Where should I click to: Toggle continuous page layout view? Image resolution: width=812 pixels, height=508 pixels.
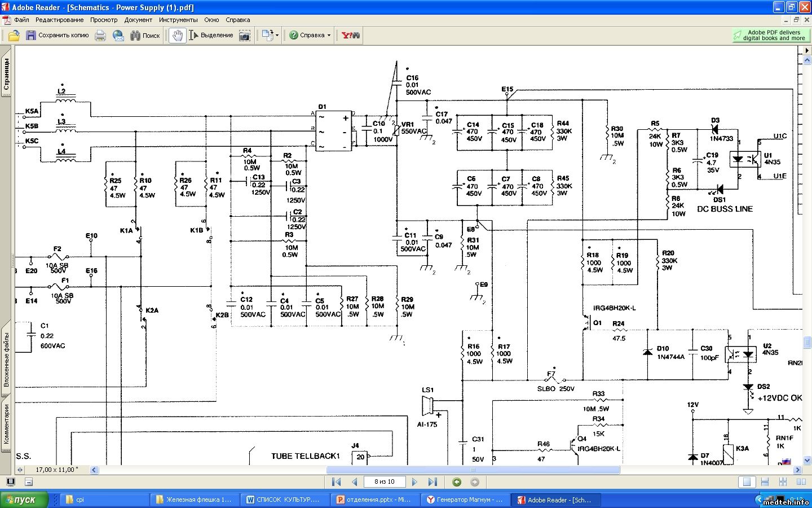point(765,482)
